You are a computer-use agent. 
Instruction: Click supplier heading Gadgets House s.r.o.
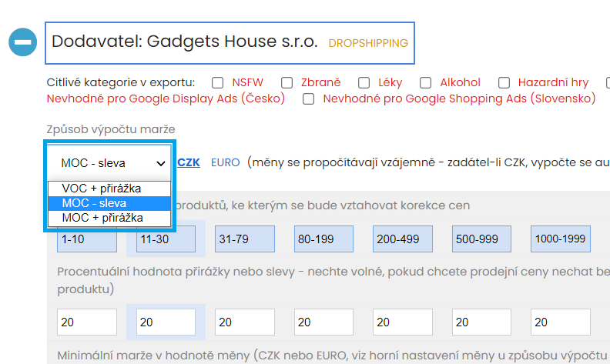[185, 42]
